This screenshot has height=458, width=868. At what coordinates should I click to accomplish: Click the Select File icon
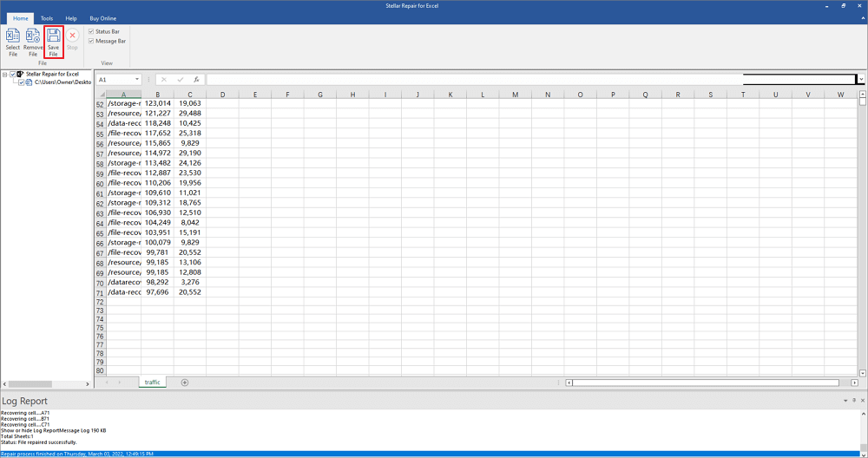point(13,42)
